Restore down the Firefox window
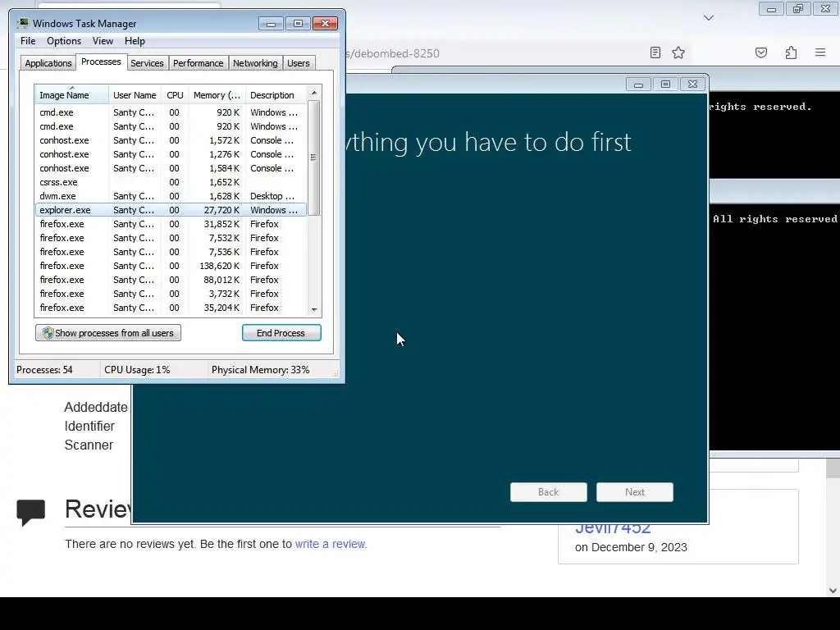Image resolution: width=840 pixels, height=630 pixels. pos(798,9)
